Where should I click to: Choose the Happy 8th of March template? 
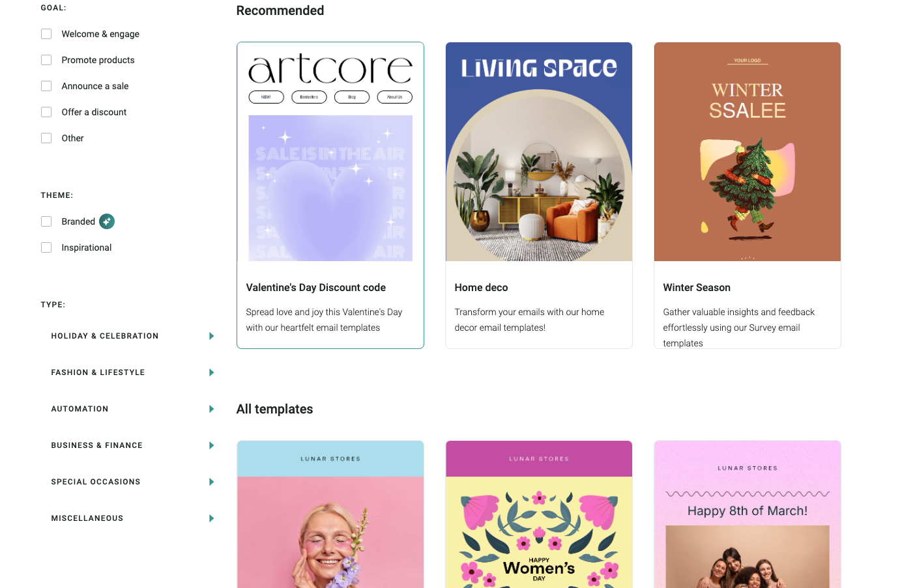point(748,514)
